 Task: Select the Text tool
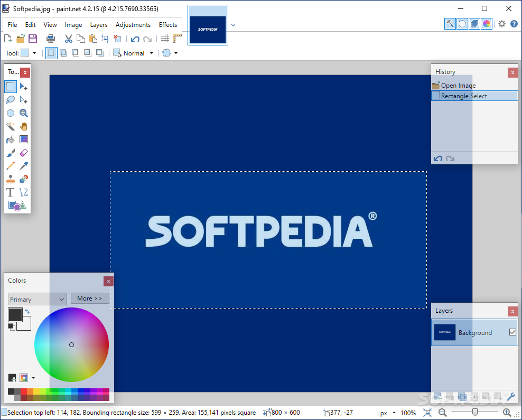[11, 192]
